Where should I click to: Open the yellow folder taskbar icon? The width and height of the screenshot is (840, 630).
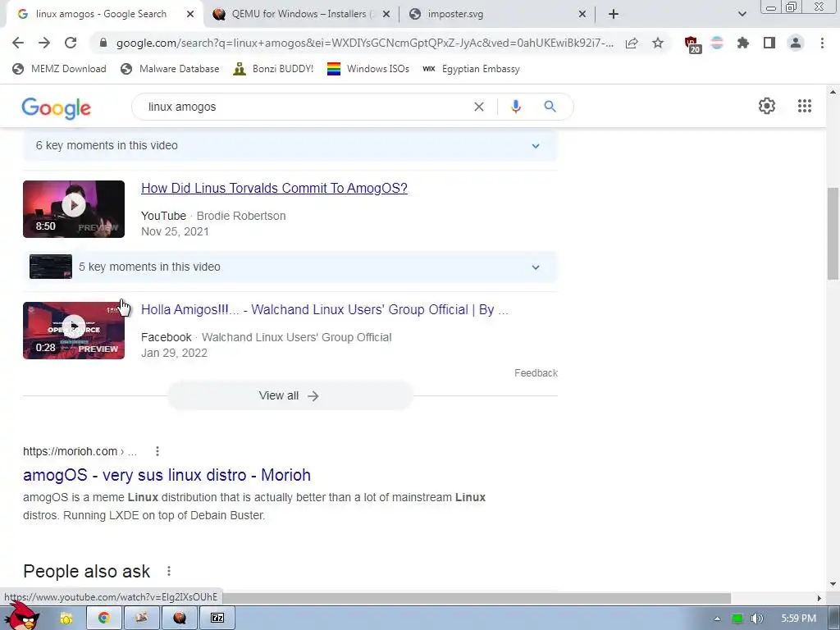pyautogui.click(x=66, y=619)
